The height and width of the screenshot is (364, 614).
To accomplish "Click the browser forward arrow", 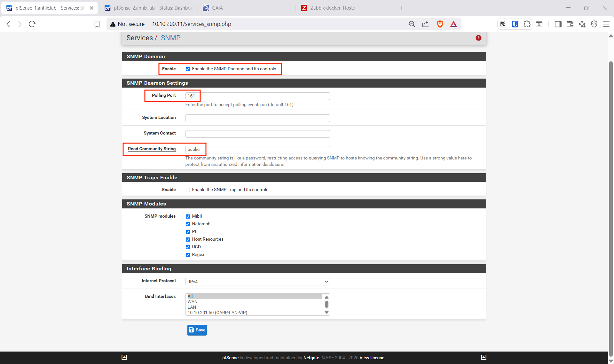I will coord(20,24).
